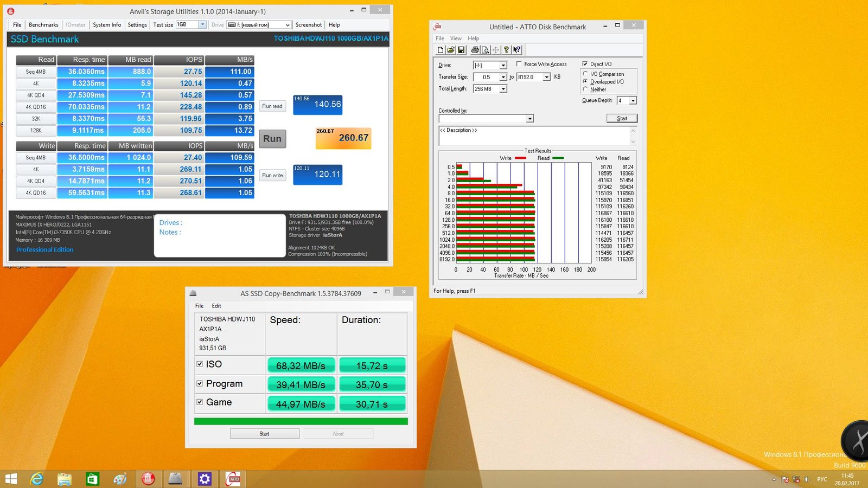
Task: Open the Windows Start button
Action: [x=11, y=479]
